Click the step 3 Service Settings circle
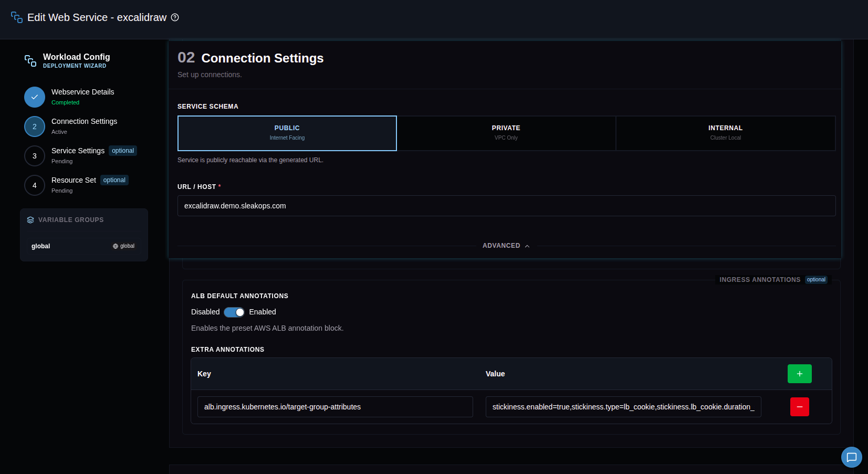868x474 pixels. 35,156
